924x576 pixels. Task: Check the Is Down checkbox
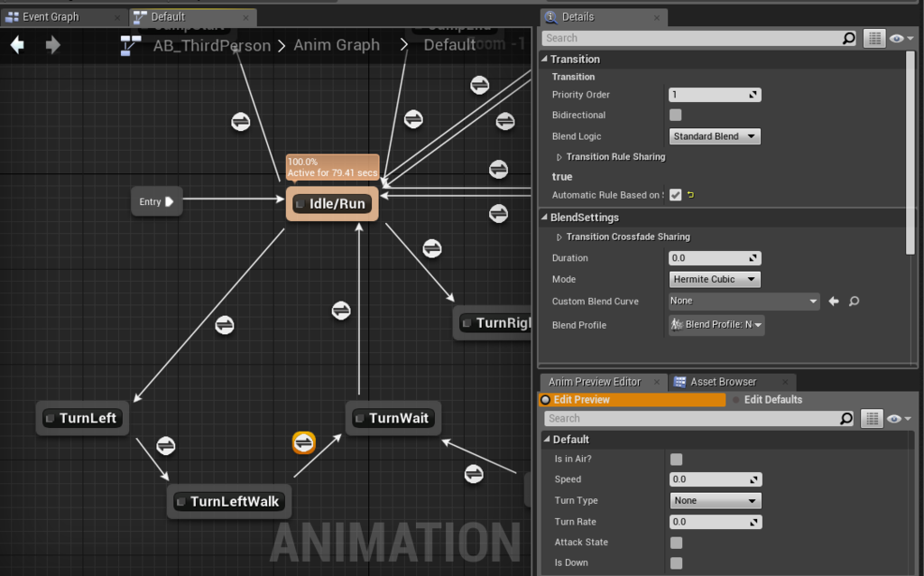click(x=677, y=563)
